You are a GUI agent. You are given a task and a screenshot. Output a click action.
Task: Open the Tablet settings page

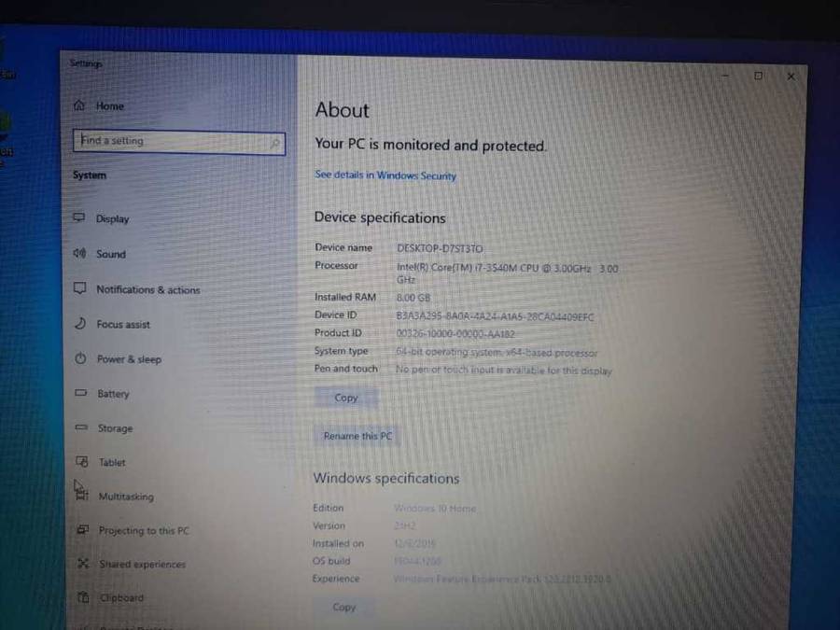click(111, 462)
